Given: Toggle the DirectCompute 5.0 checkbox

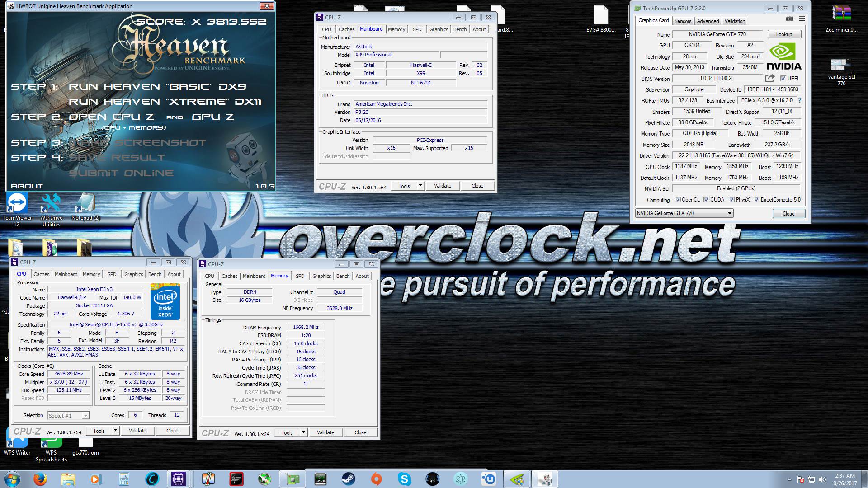Looking at the screenshot, I should [x=756, y=200].
